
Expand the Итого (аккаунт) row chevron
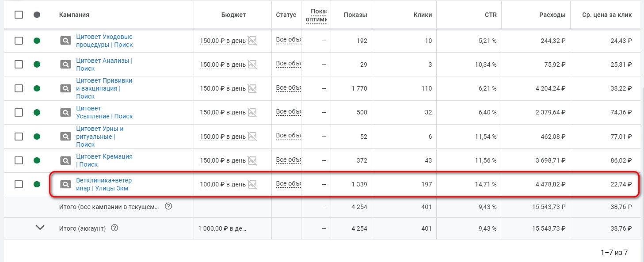(x=40, y=228)
